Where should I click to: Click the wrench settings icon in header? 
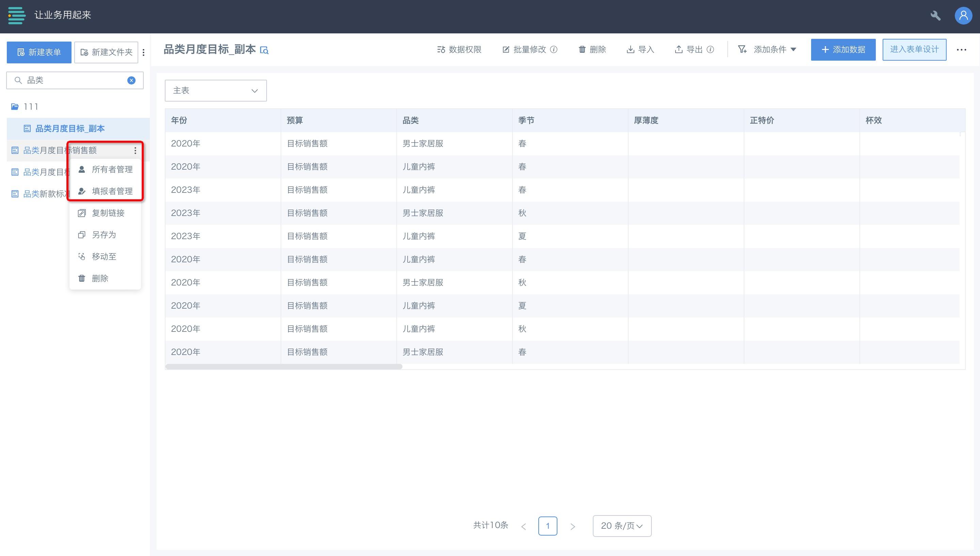[x=935, y=16]
